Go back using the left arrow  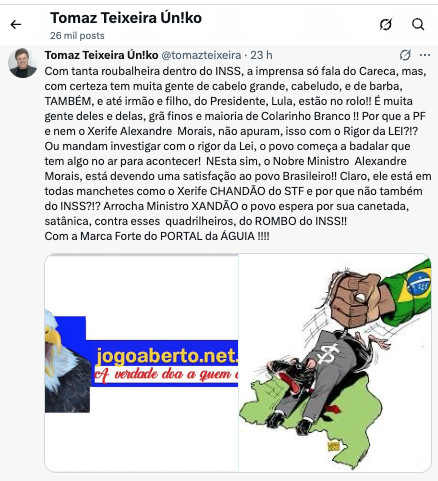pyautogui.click(x=16, y=24)
